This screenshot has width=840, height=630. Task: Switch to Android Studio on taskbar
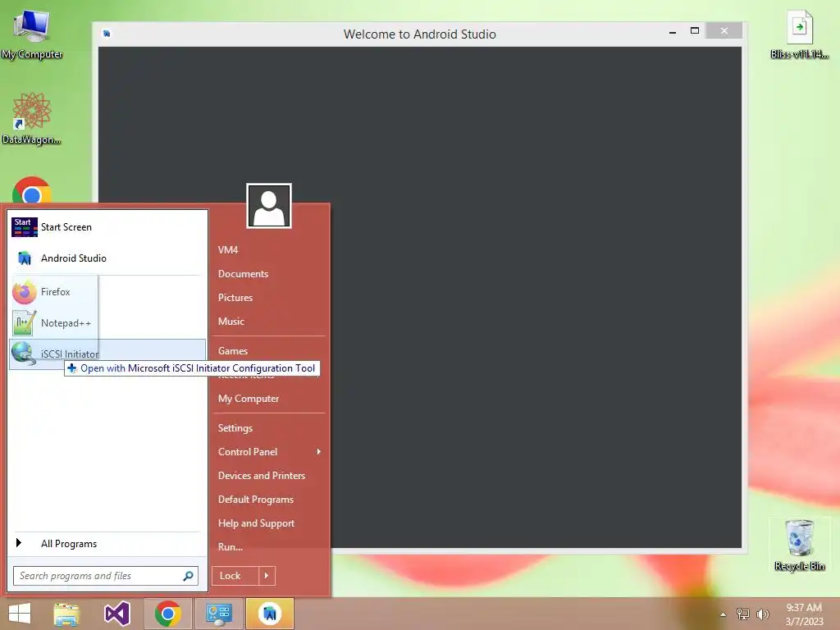269,614
